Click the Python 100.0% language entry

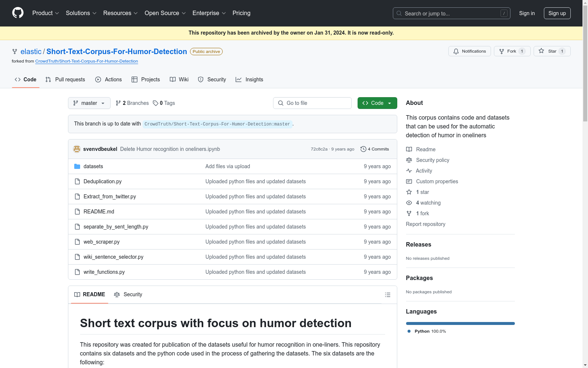427,331
